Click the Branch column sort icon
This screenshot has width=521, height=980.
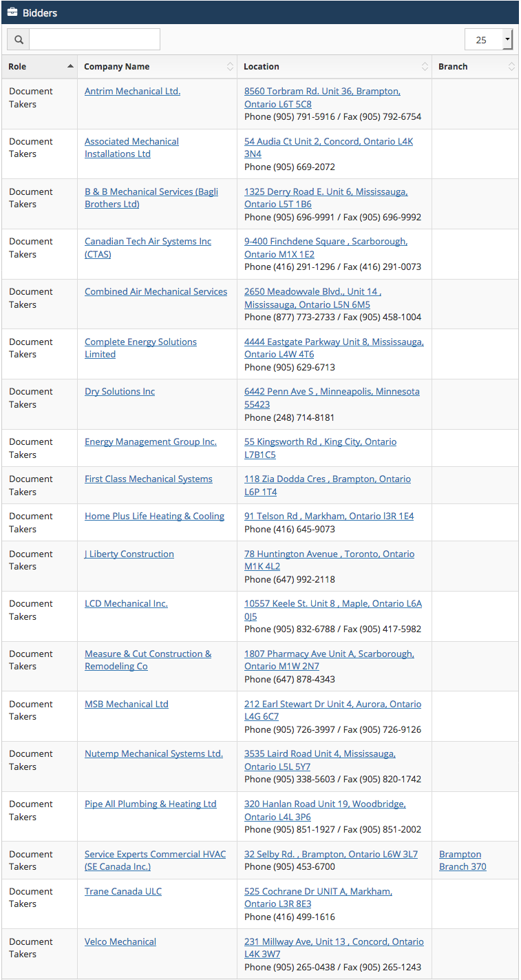(511, 67)
